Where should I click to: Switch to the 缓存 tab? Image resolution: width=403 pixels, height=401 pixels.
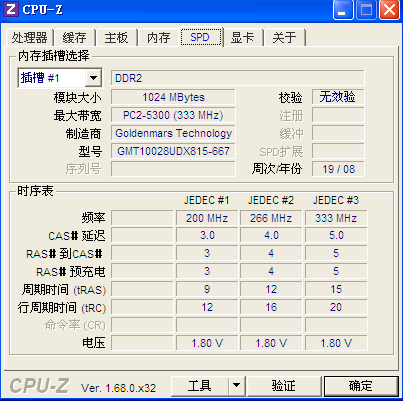[74, 37]
